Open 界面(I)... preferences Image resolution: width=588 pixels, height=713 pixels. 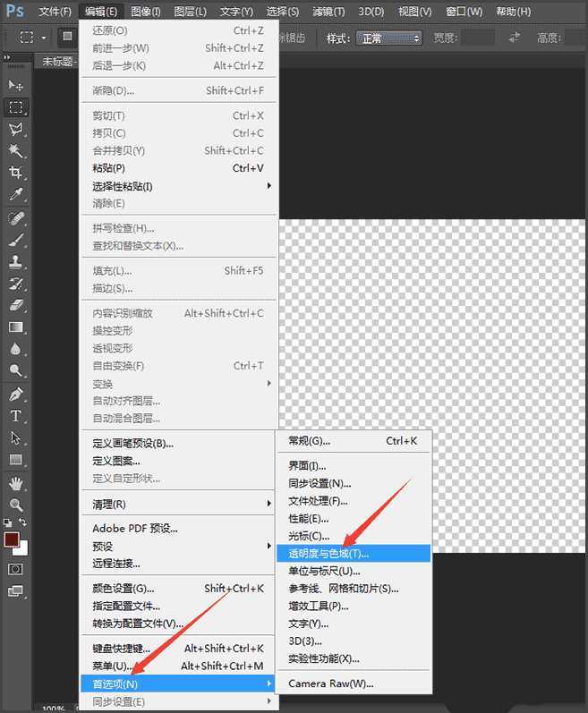tap(354, 465)
